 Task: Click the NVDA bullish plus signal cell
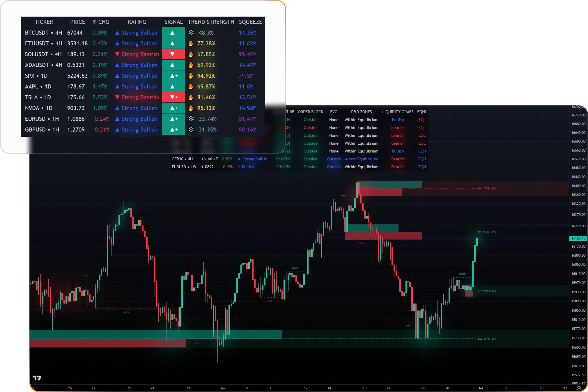173,108
